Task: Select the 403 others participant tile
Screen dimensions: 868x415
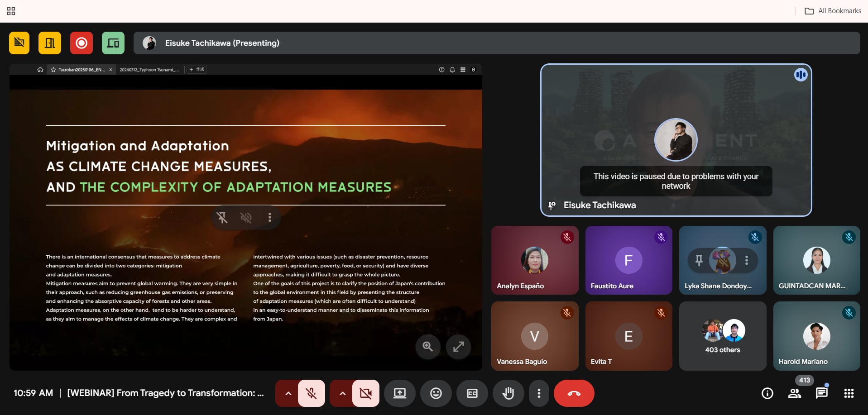Action: pos(722,336)
